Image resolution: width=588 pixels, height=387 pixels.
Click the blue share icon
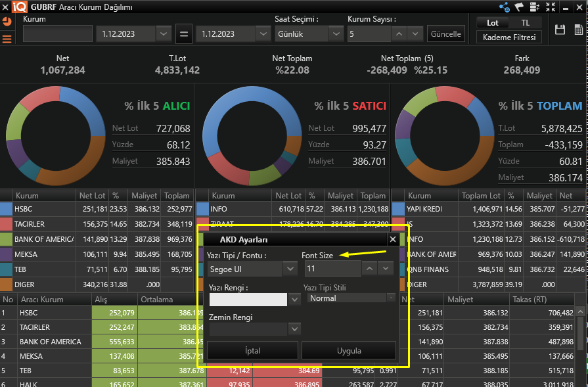[505, 7]
